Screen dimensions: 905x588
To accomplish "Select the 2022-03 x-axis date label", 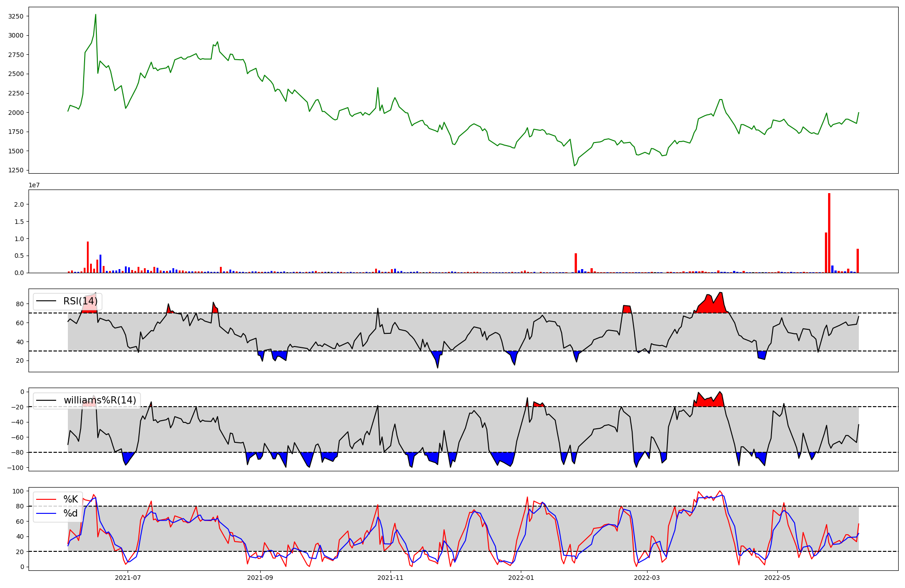I will tap(647, 578).
